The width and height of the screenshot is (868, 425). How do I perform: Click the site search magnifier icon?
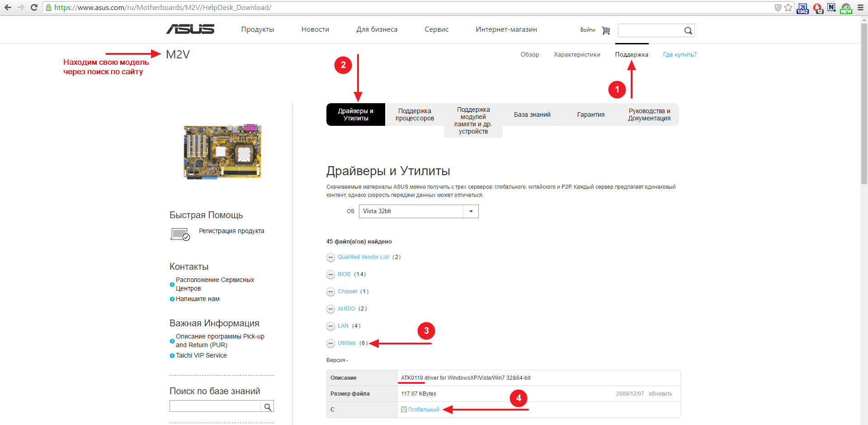[688, 30]
